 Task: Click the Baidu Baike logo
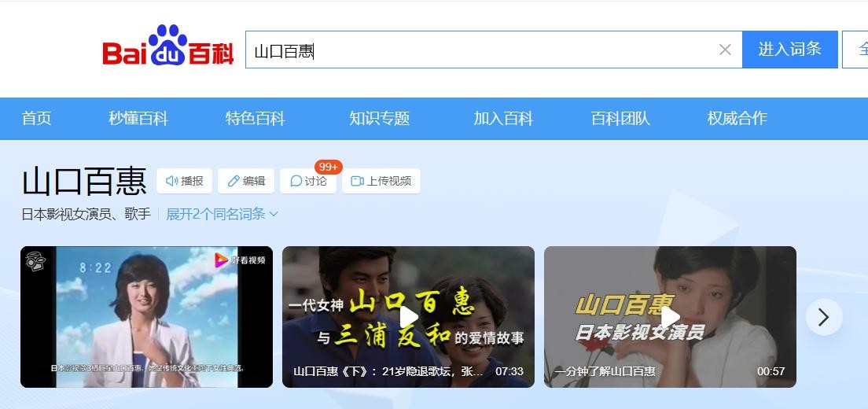point(167,47)
